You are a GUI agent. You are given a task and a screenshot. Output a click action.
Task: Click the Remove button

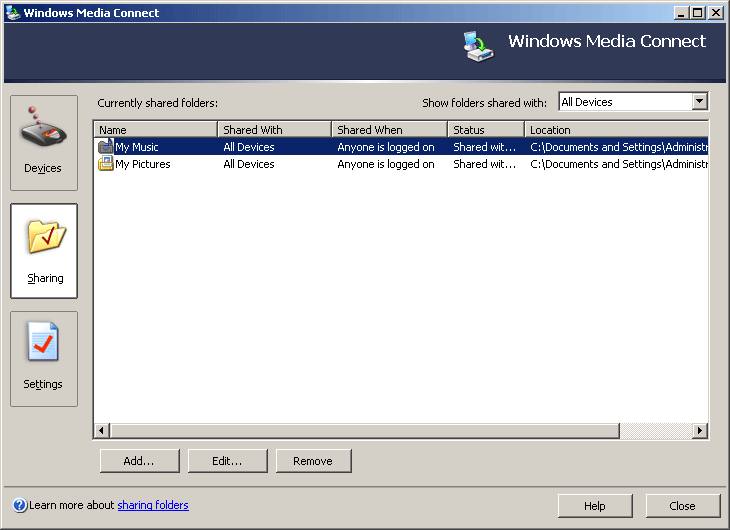tap(313, 461)
